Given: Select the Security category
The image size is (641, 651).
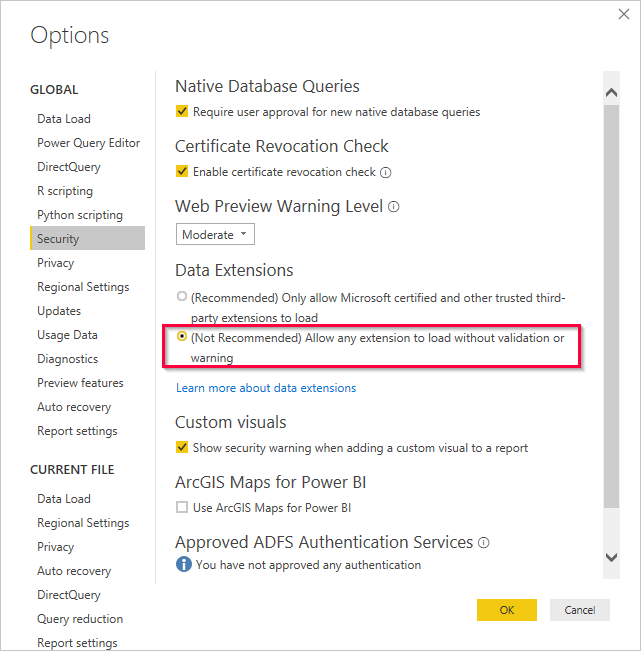Looking at the screenshot, I should (88, 238).
